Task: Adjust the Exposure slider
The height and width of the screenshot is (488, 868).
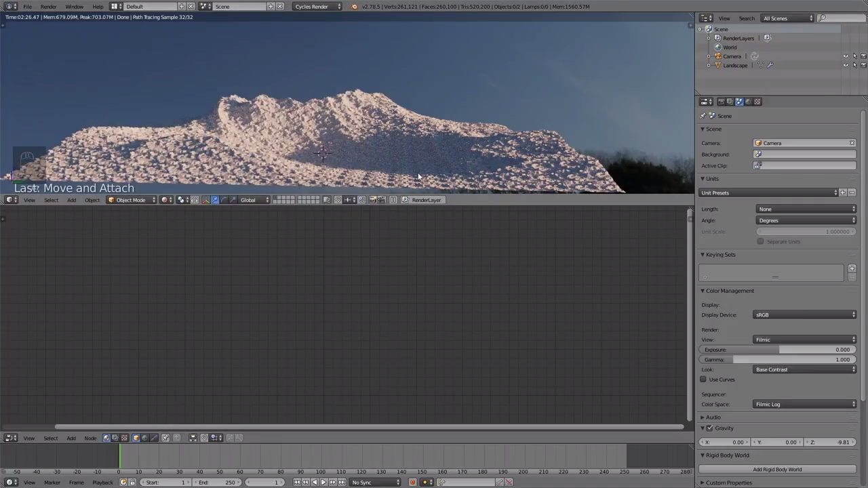Action: click(x=777, y=350)
